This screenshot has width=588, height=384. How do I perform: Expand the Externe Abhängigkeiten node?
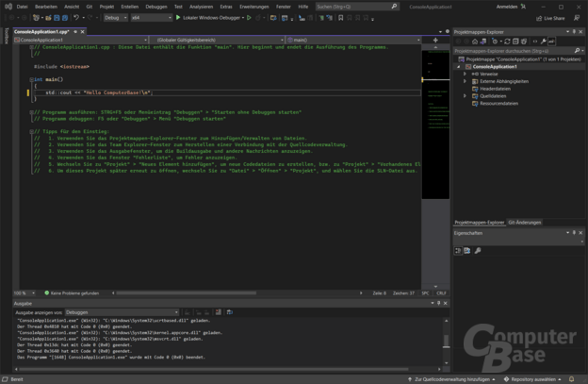coord(465,81)
